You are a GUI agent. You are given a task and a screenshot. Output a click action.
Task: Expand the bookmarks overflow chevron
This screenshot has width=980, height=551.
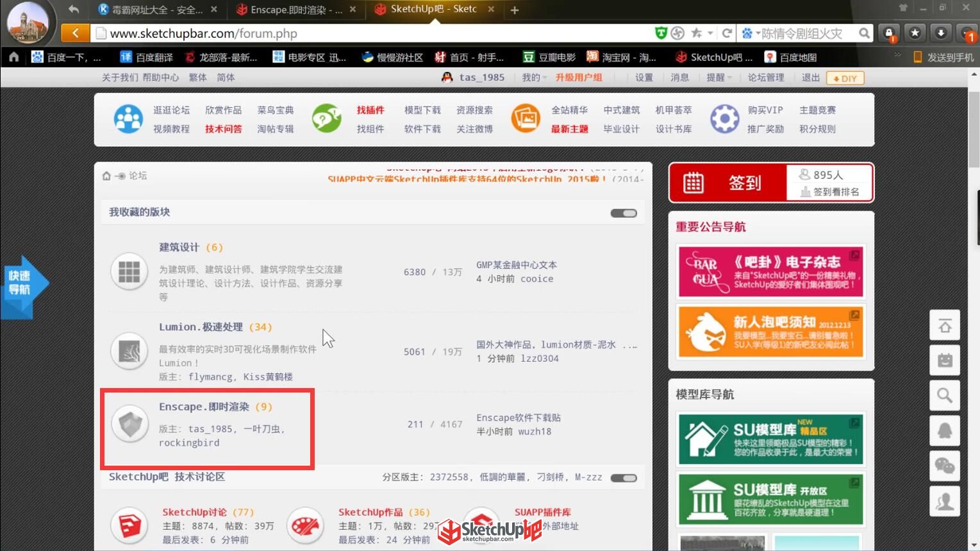[x=898, y=55]
